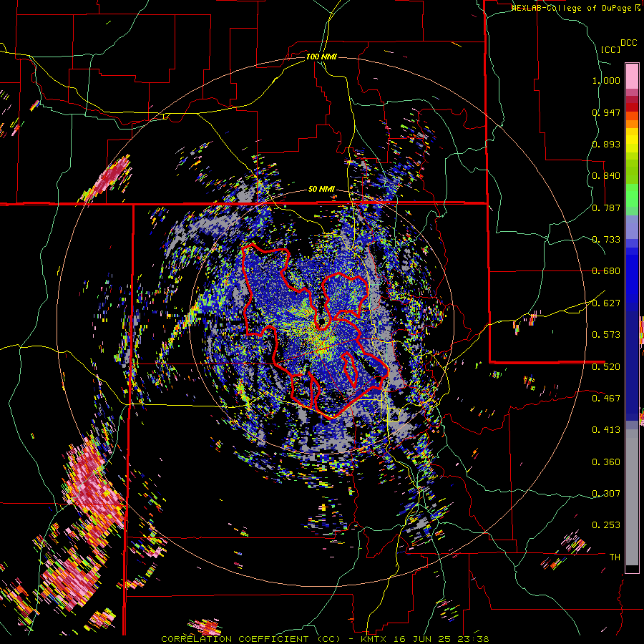Click the 0.733 scale value
The height and width of the screenshot is (644, 644).
click(606, 240)
